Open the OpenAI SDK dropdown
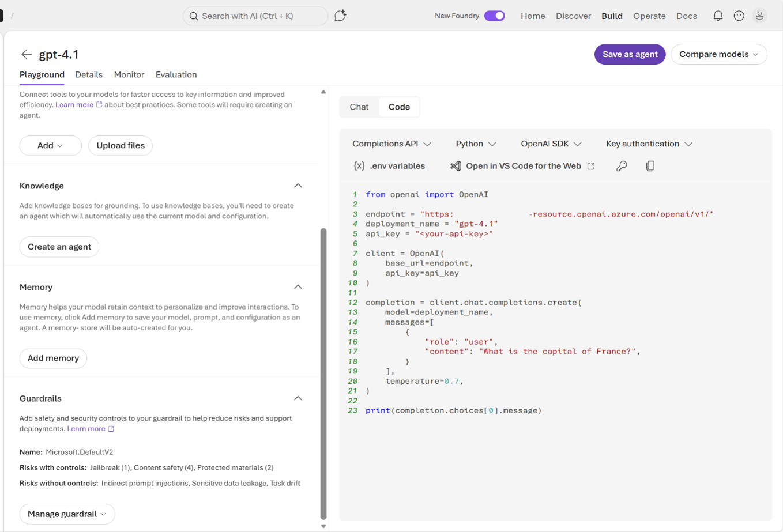This screenshot has width=783, height=532. click(551, 144)
